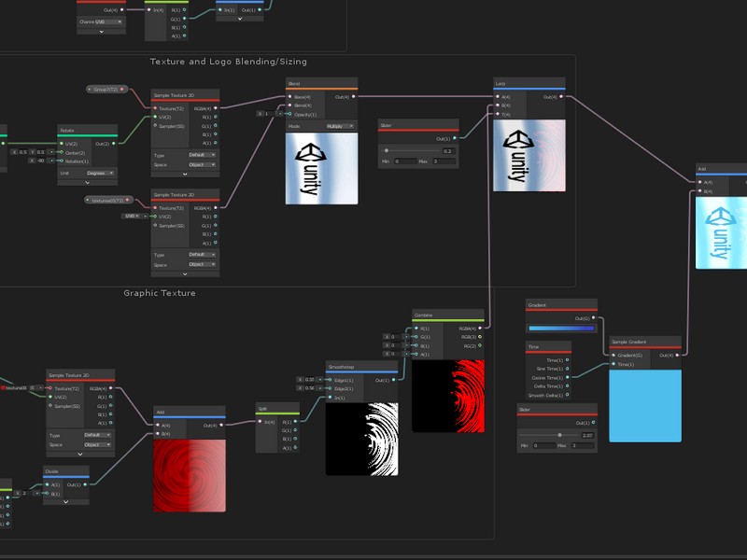Click the Out(4) output port on the Blend node
This screenshot has width=747, height=560.
pyautogui.click(x=354, y=97)
